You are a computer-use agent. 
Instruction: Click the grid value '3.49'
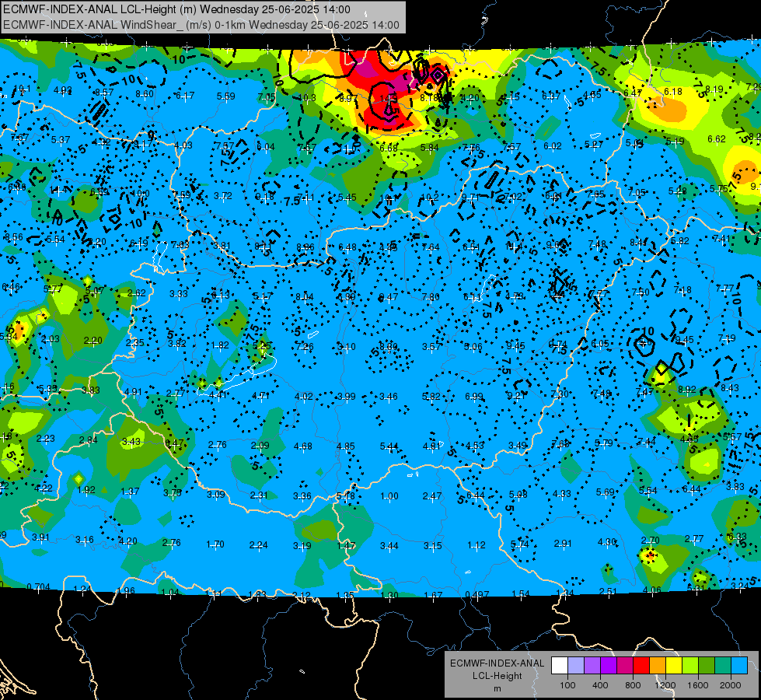point(518,446)
